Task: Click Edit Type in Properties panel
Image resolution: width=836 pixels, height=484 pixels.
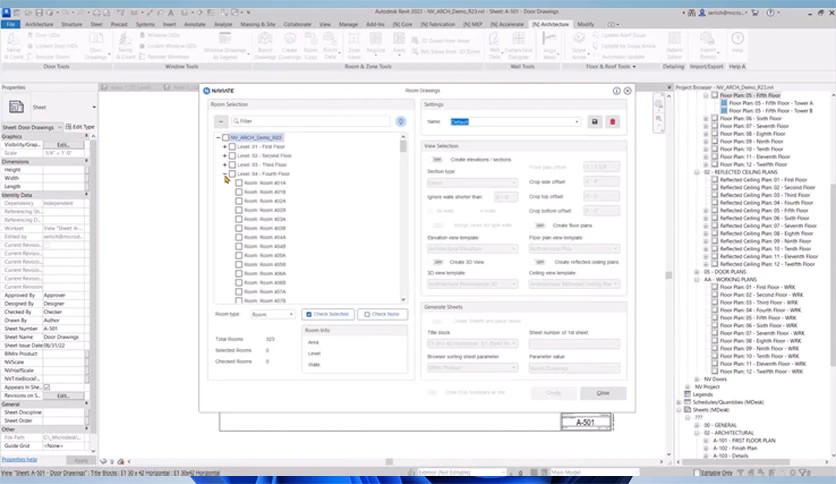Action: pos(80,127)
